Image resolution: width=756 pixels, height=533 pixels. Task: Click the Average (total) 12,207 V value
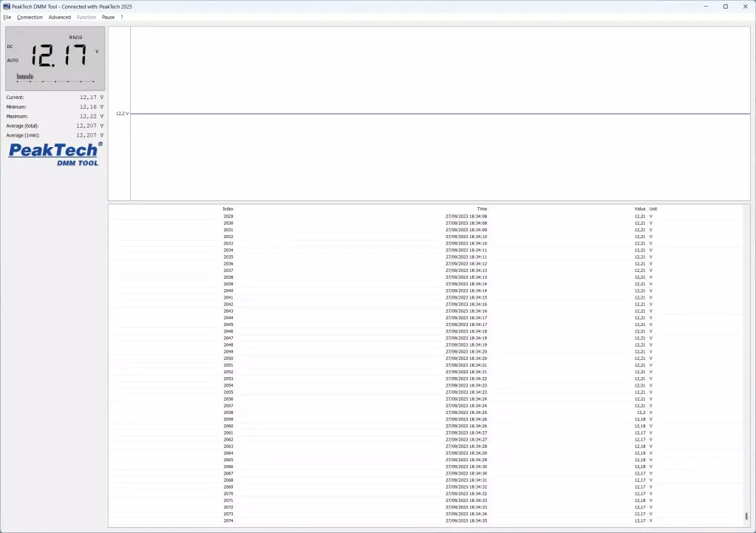coord(89,126)
